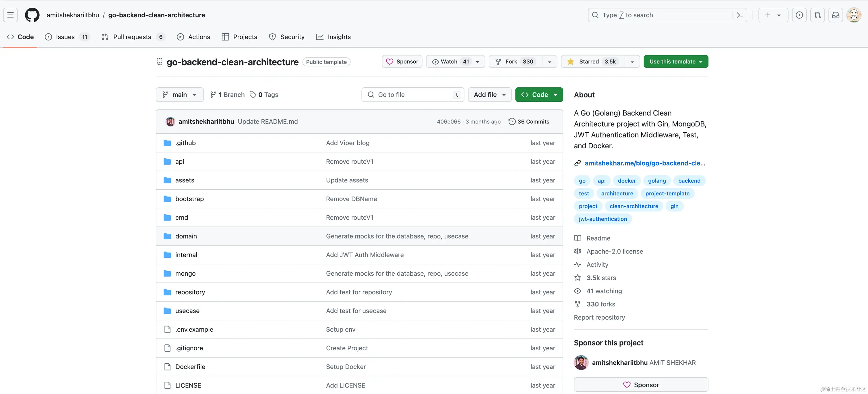Click the amitshekhariitbhu owner breadcrumb link
Image resolution: width=868 pixels, height=394 pixels.
pyautogui.click(x=73, y=15)
